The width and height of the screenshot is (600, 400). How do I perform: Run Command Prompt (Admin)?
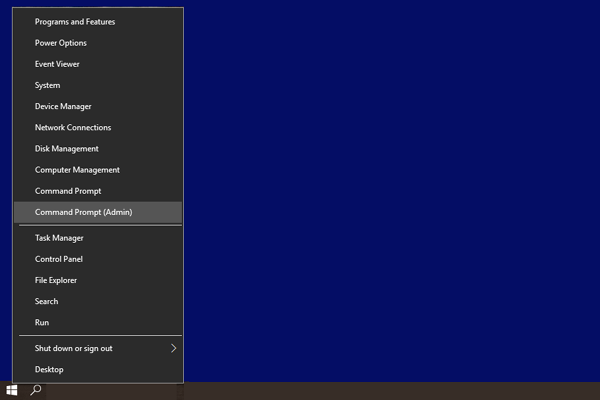[98, 212]
